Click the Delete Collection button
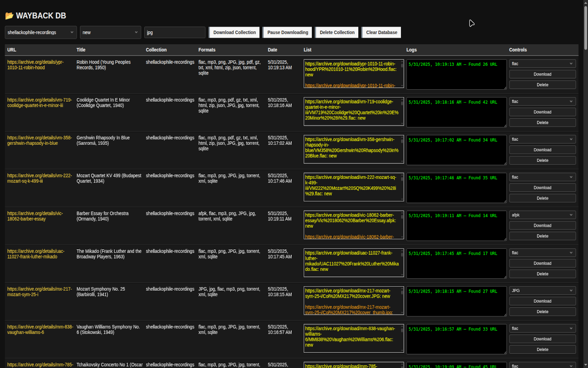This screenshot has width=588, height=368. coord(337,32)
